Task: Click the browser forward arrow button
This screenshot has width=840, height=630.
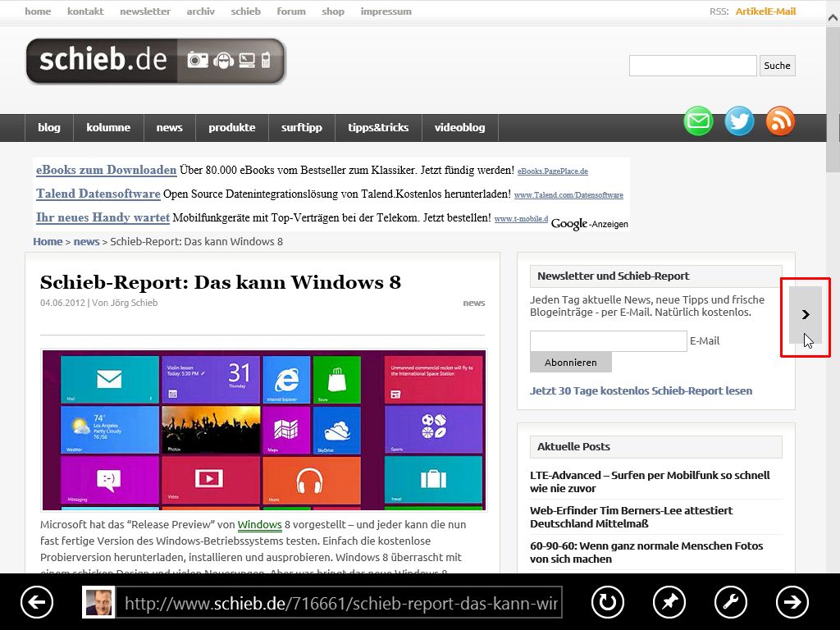Action: tap(792, 602)
